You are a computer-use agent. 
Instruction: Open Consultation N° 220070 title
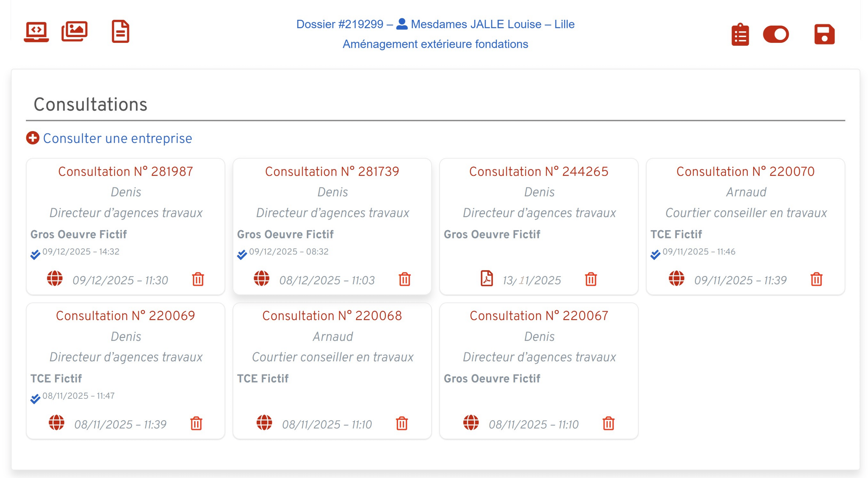point(745,172)
